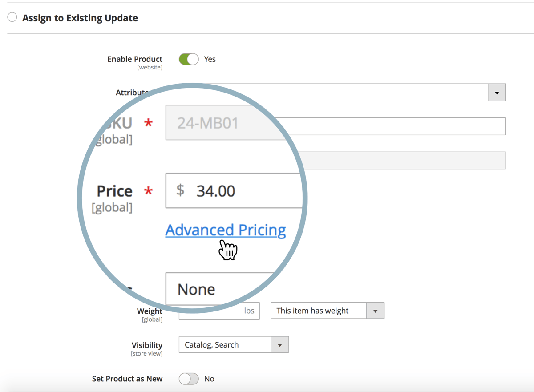Click the Visibility dropdown arrow icon
Image resolution: width=534 pixels, height=392 pixels.
[280, 344]
